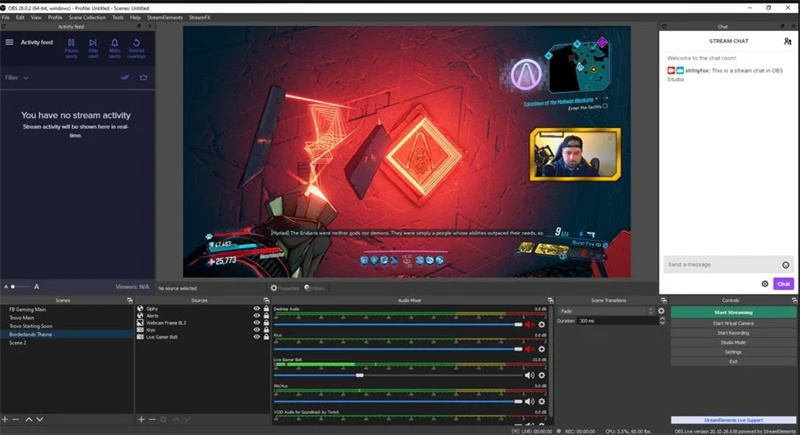Screen dimensions: 800x435
Task: Add a new scene with plus icon
Action: point(5,419)
